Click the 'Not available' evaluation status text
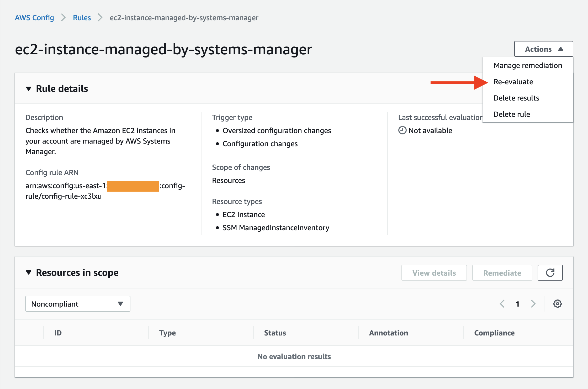This screenshot has height=389, width=588. (x=430, y=130)
